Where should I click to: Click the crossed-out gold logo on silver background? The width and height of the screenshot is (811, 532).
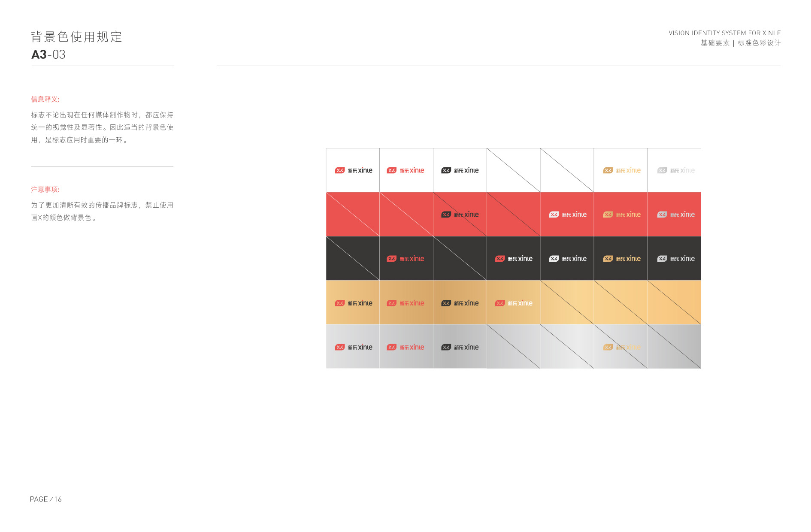pos(622,347)
